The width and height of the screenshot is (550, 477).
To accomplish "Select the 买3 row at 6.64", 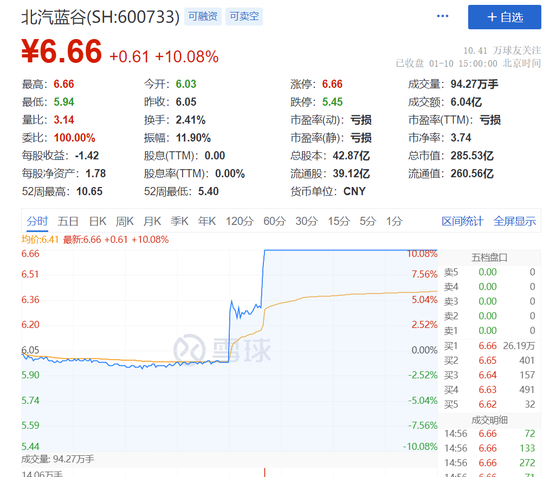I will [x=489, y=375].
